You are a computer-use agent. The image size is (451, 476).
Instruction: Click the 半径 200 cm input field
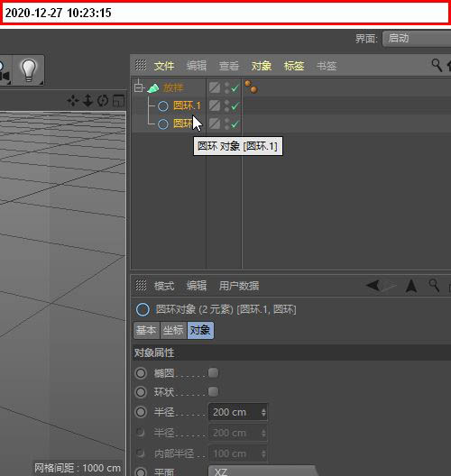(x=238, y=412)
